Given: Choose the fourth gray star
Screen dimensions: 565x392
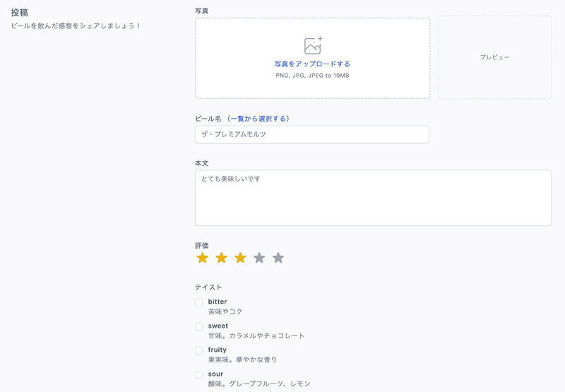Looking at the screenshot, I should click(259, 258).
